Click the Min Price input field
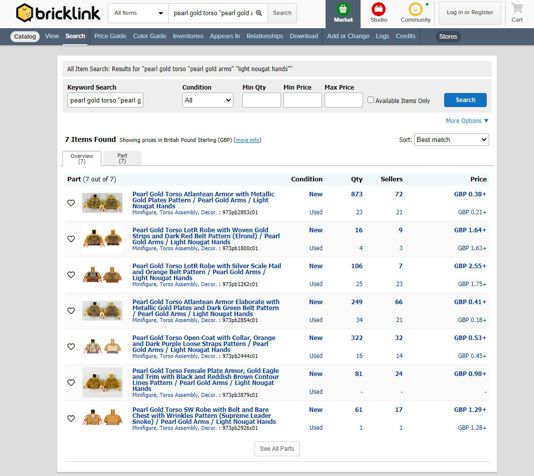The width and height of the screenshot is (534, 476). [x=302, y=100]
